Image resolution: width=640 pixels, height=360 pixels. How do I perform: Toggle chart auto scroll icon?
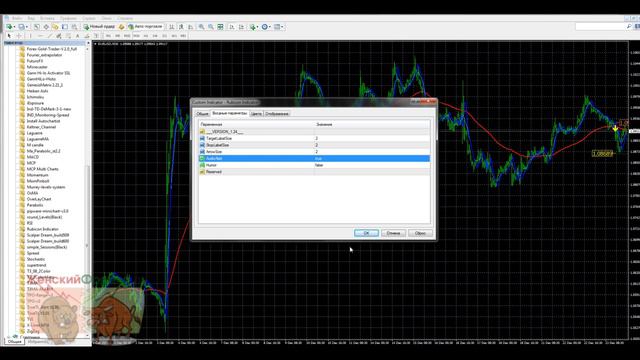[x=231, y=27]
